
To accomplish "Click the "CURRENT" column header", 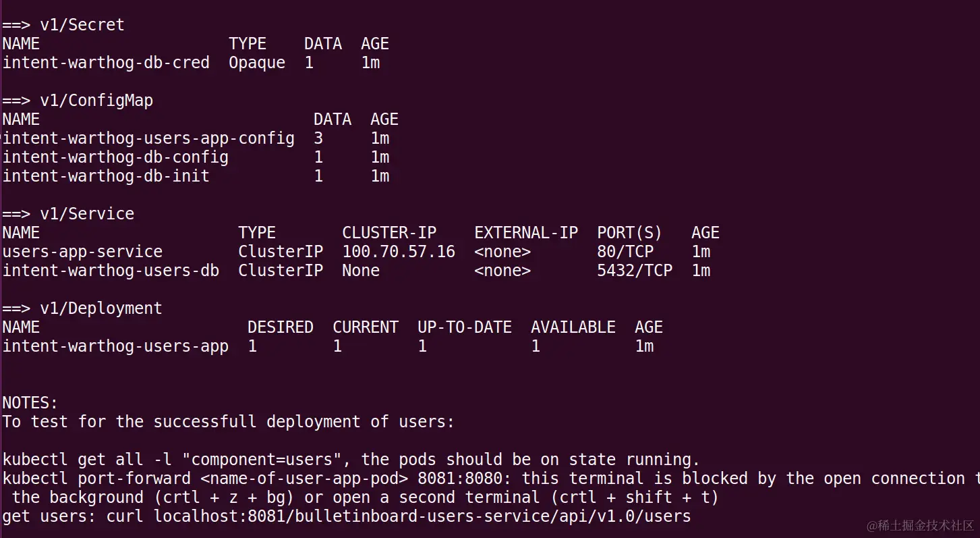I will coord(366,327).
